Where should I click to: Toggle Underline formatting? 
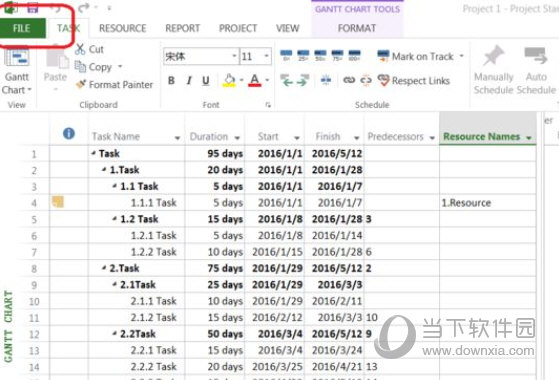[206, 81]
